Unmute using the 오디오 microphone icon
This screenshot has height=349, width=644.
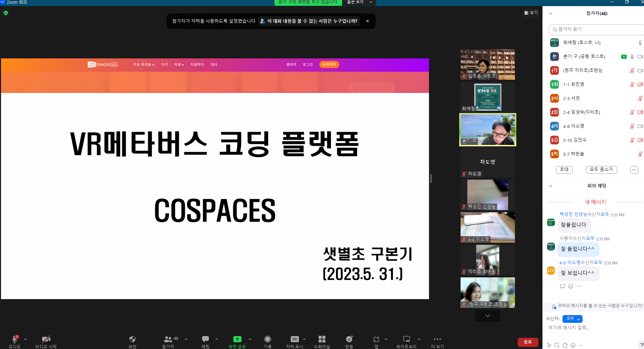click(15, 339)
